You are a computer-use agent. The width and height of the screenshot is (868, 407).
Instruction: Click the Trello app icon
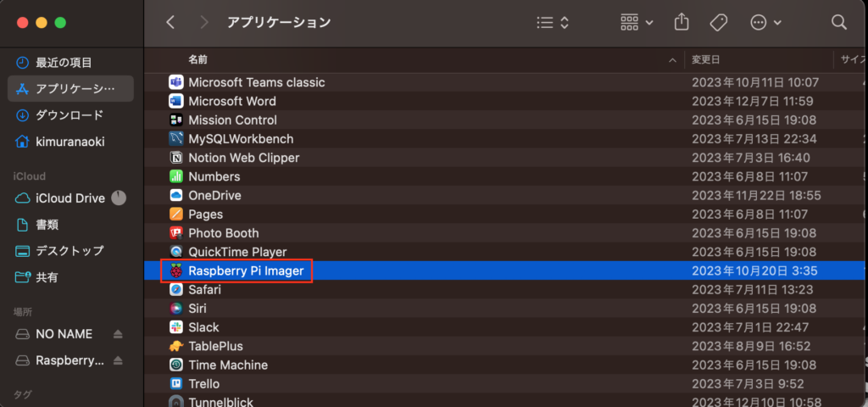pos(176,384)
